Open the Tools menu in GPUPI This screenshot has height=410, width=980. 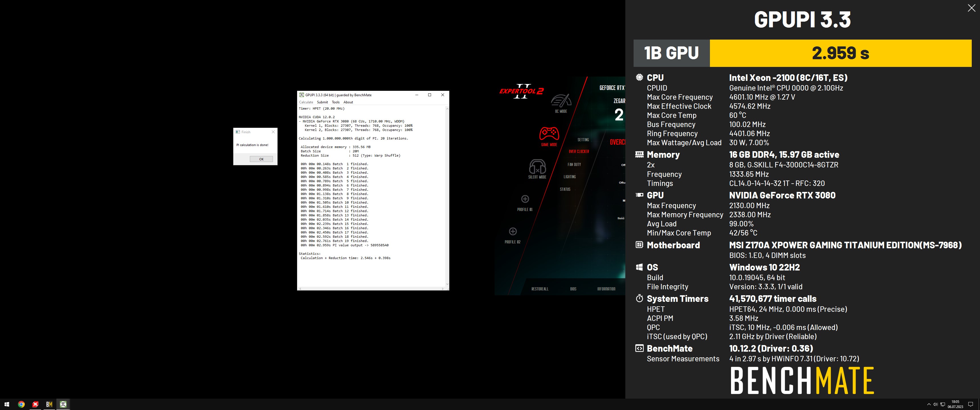tap(336, 102)
